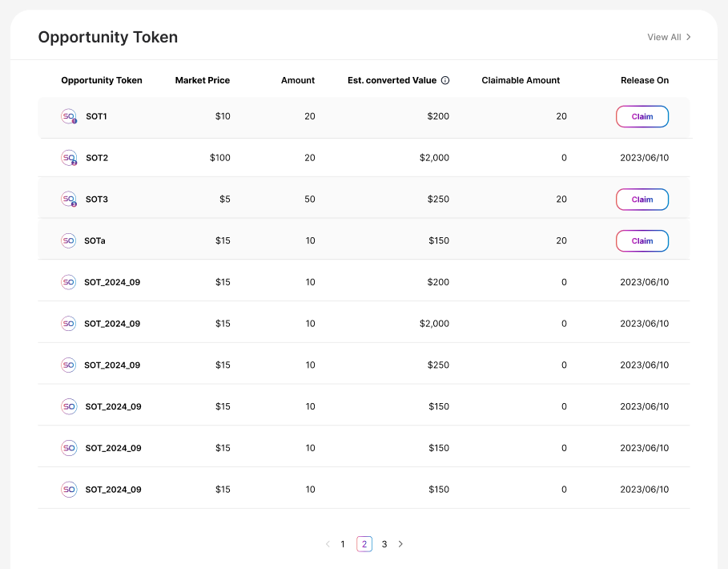This screenshot has height=569, width=728.
Task: Click the Release On column header
Action: [x=644, y=80]
